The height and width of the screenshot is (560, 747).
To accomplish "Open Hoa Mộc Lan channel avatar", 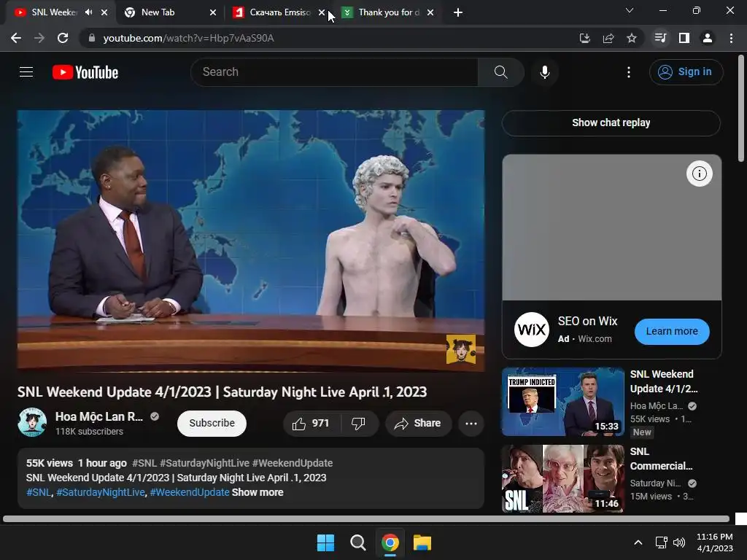I will pyautogui.click(x=32, y=422).
